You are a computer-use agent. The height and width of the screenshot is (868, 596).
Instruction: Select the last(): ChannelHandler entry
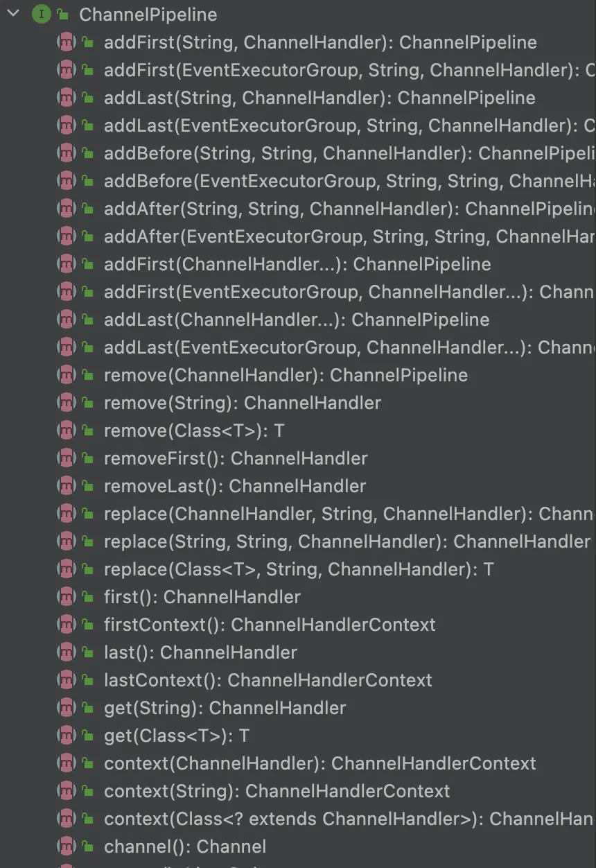(200, 652)
